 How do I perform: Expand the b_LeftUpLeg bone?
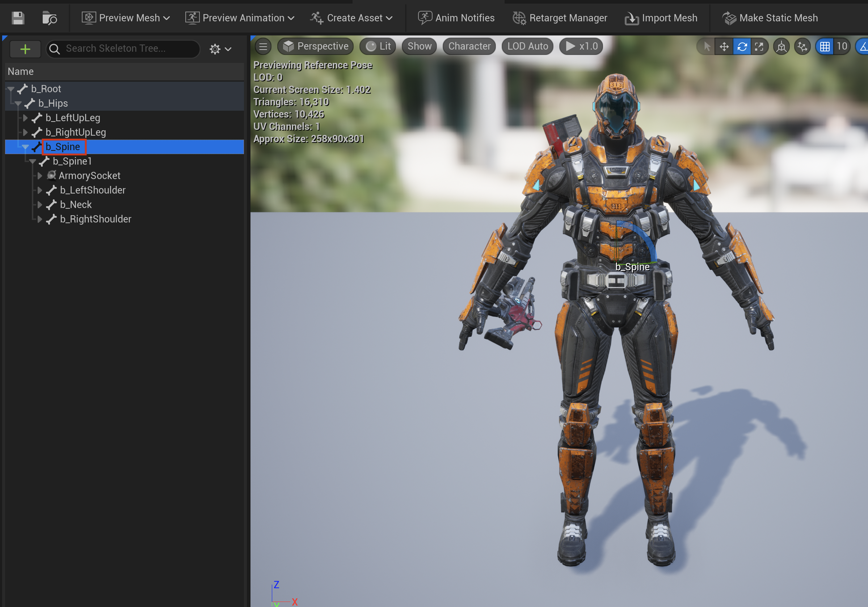(25, 118)
